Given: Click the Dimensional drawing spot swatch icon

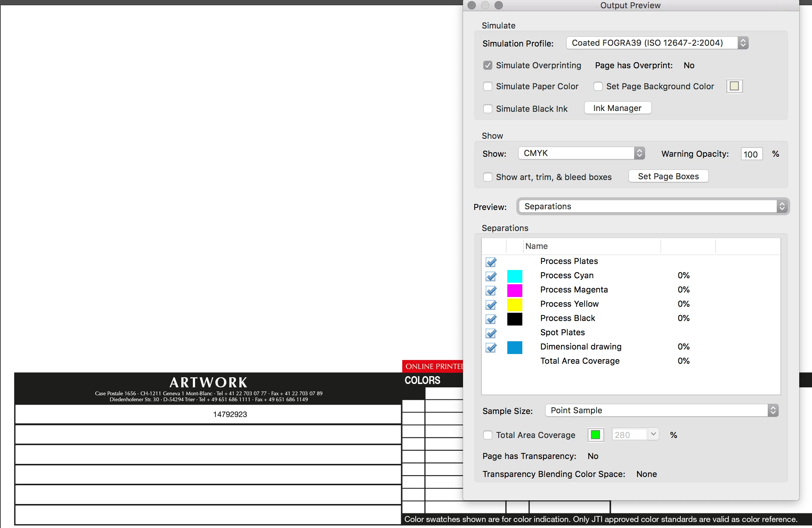Looking at the screenshot, I should [x=514, y=347].
